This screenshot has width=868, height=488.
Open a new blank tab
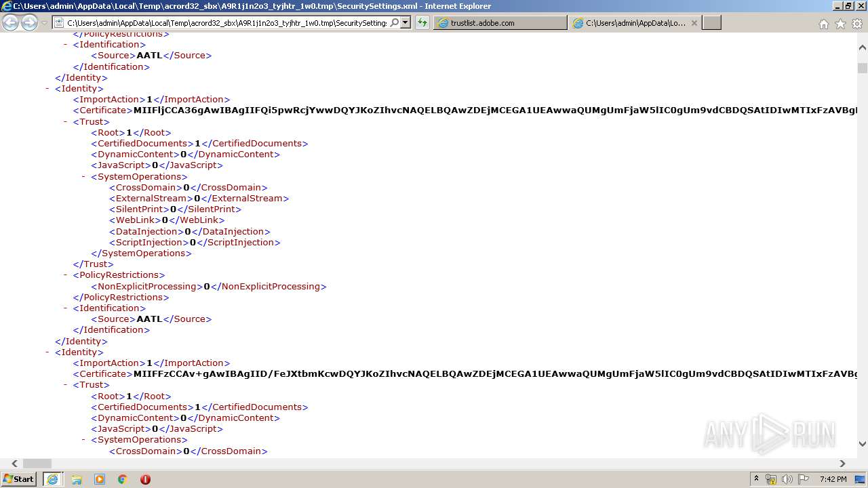point(711,22)
